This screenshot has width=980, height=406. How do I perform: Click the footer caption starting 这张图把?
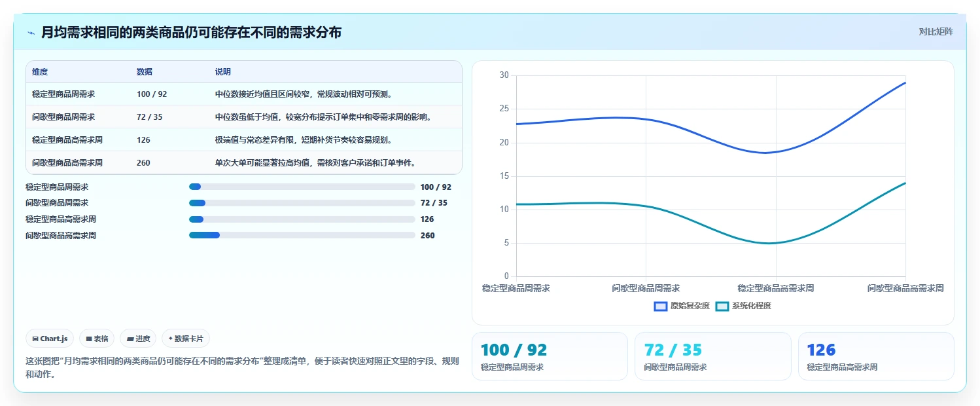242,368
